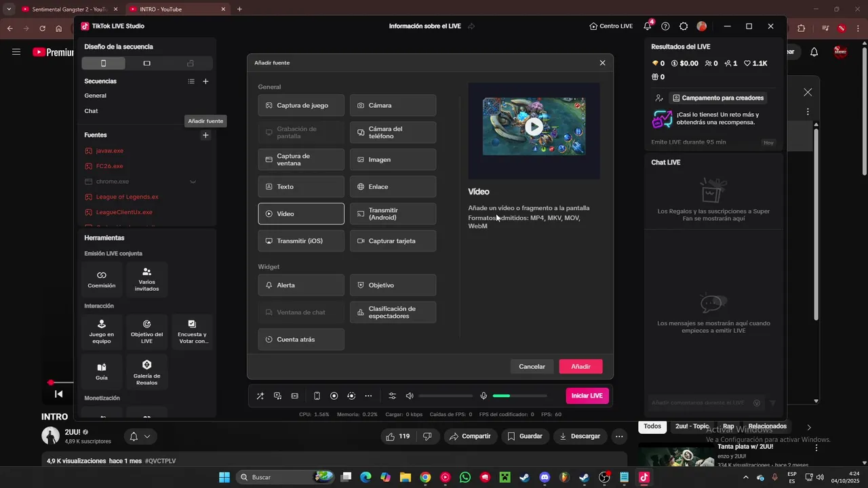
Task: Open Encuesta y Votar tool
Action: click(x=192, y=331)
